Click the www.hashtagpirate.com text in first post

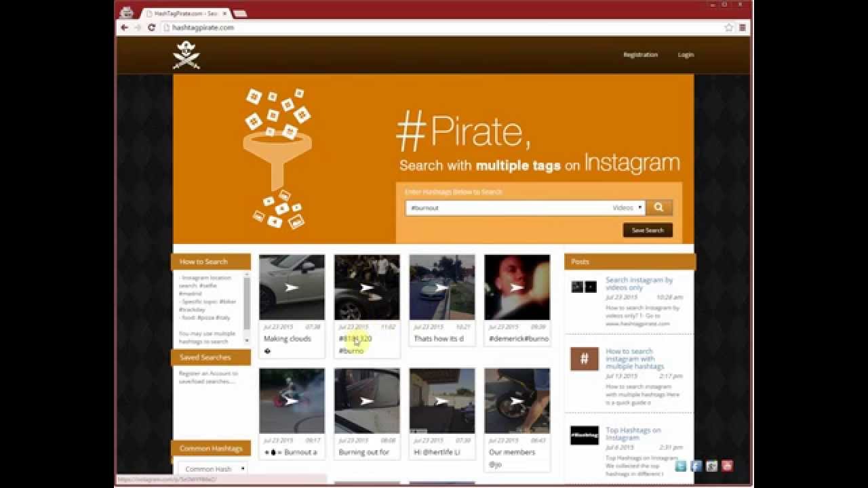[637, 323]
